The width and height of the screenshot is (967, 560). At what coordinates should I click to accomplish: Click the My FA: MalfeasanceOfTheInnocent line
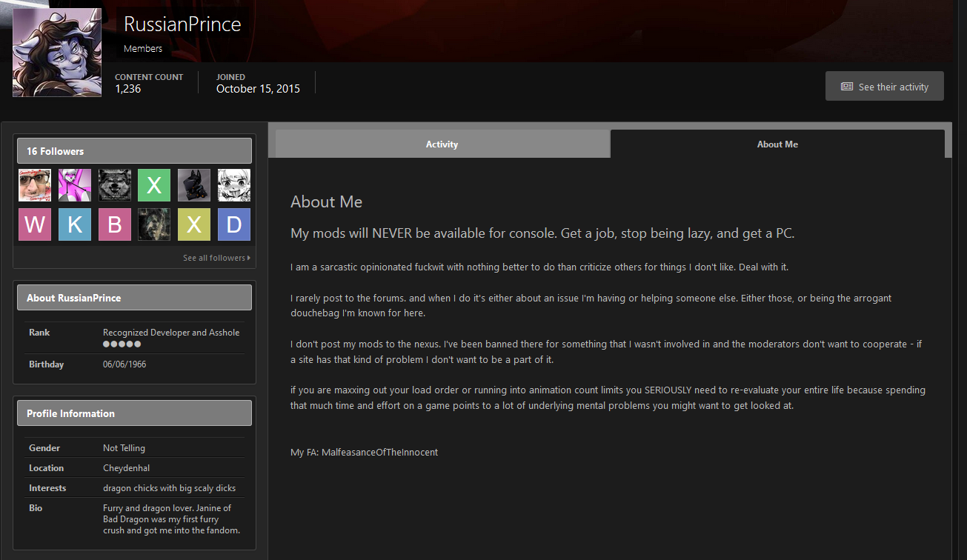tap(364, 452)
